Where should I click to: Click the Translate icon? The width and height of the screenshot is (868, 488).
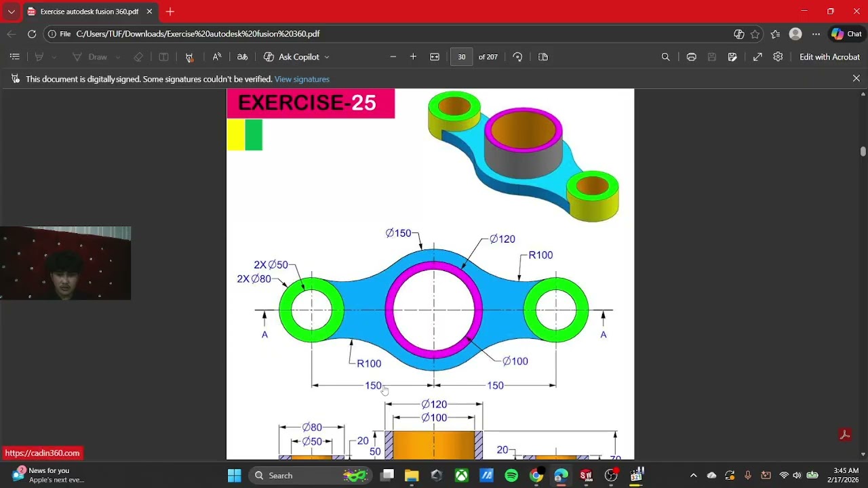click(x=242, y=57)
